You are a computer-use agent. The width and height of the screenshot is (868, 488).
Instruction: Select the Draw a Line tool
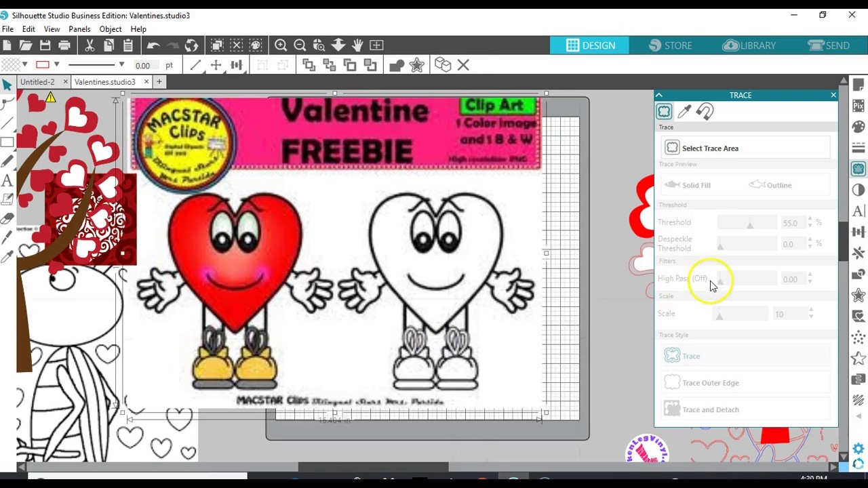pyautogui.click(x=7, y=123)
